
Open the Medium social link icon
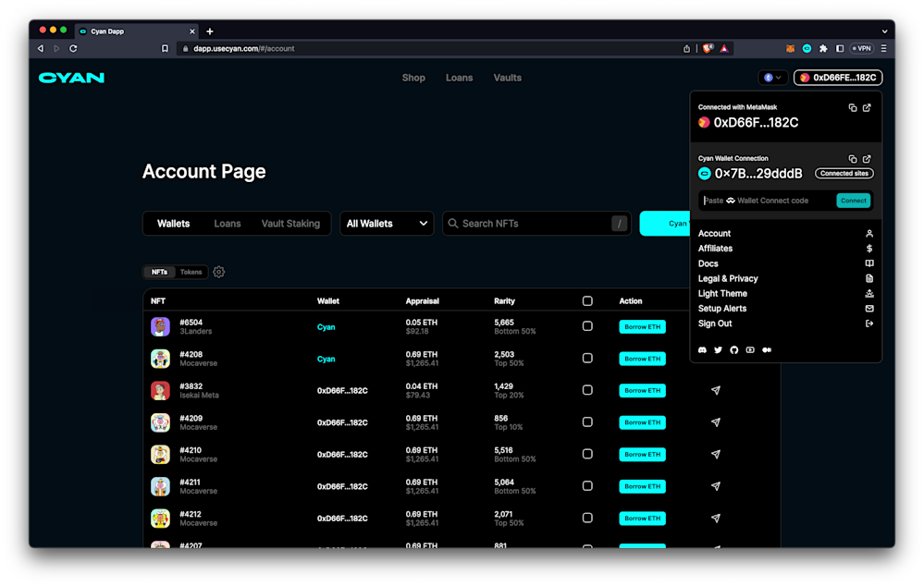pos(767,349)
